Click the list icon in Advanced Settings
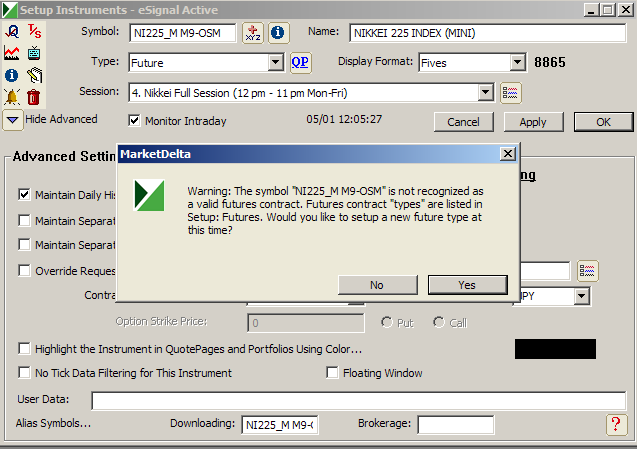This screenshot has height=449, width=637. click(587, 271)
